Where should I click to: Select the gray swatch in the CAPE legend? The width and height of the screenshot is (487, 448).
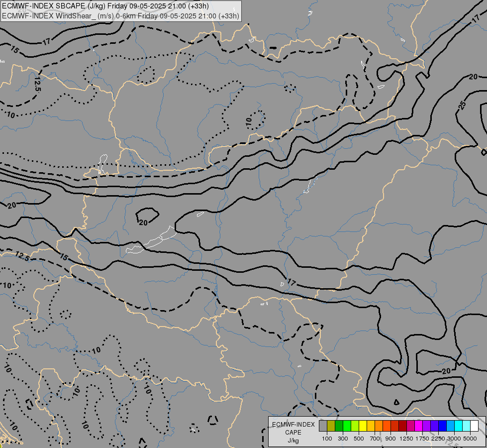coord(323,426)
